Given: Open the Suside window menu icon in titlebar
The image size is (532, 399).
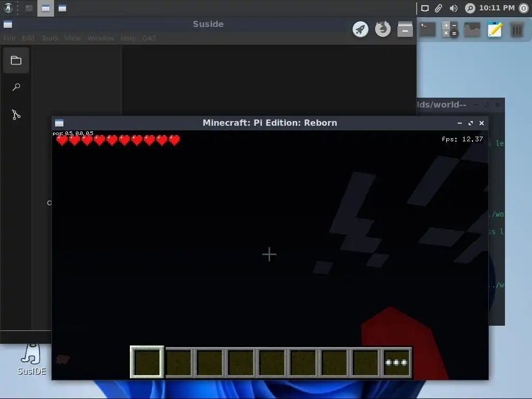Looking at the screenshot, I should (x=8, y=24).
